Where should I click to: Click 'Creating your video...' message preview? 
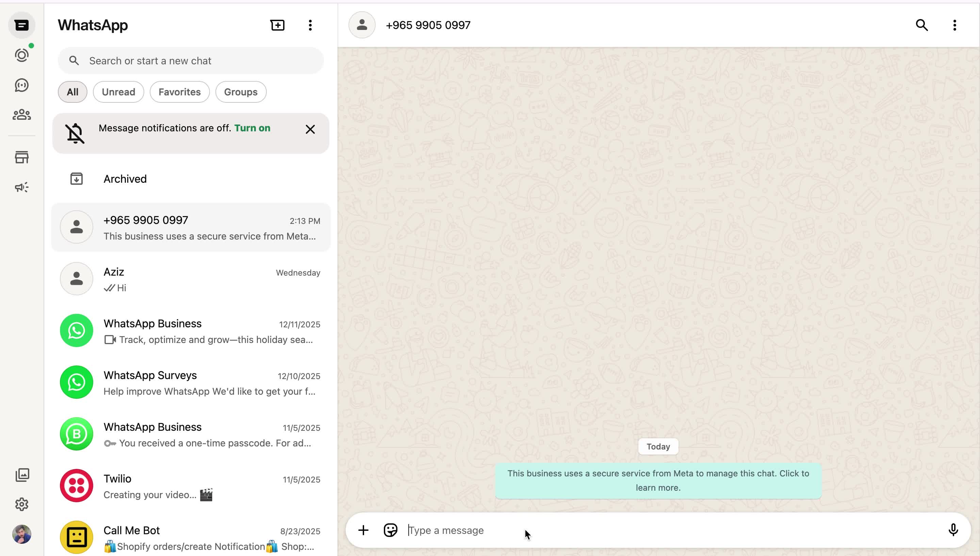pos(158,495)
